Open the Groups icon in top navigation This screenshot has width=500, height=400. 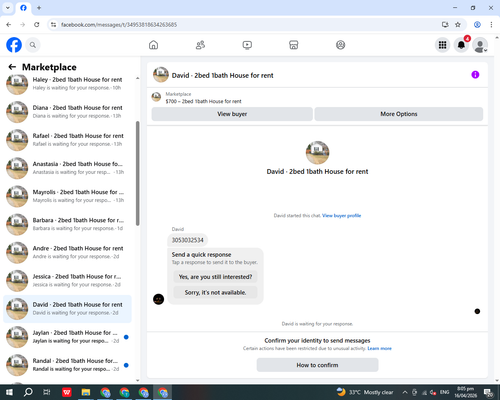coord(340,45)
